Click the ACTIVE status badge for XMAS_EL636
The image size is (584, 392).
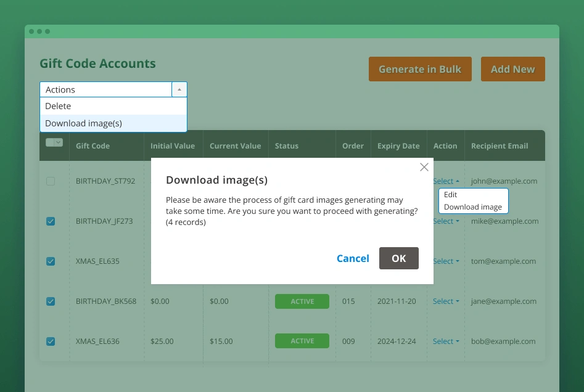pyautogui.click(x=302, y=341)
